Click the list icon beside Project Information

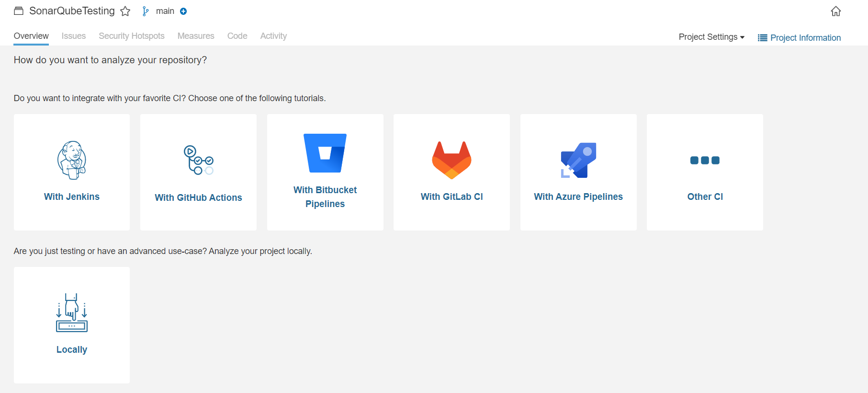763,38
